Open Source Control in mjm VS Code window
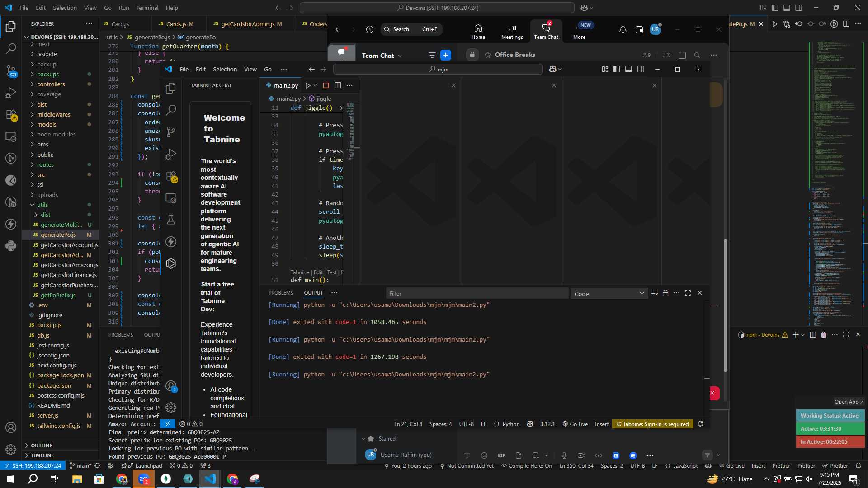The image size is (868, 488). tap(171, 132)
